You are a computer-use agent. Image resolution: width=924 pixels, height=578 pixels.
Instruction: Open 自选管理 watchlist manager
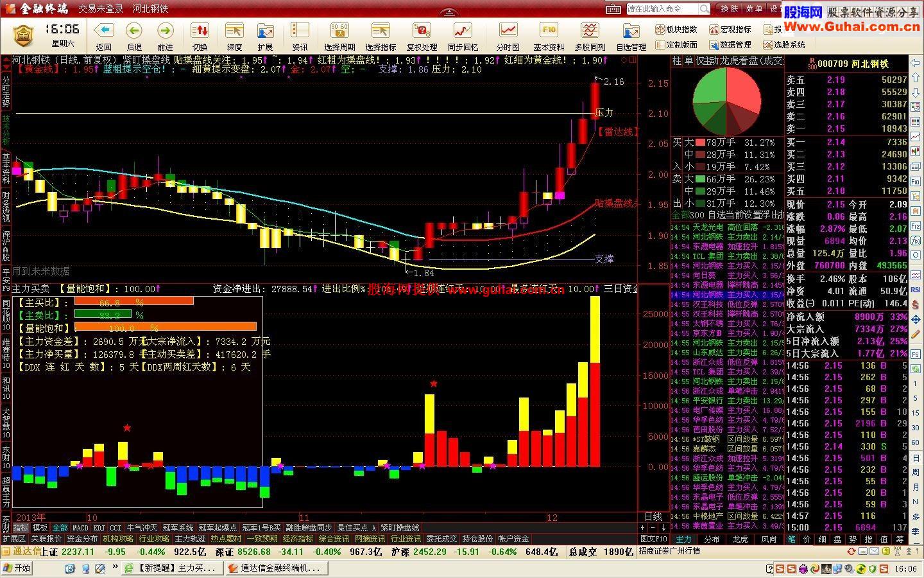(631, 32)
